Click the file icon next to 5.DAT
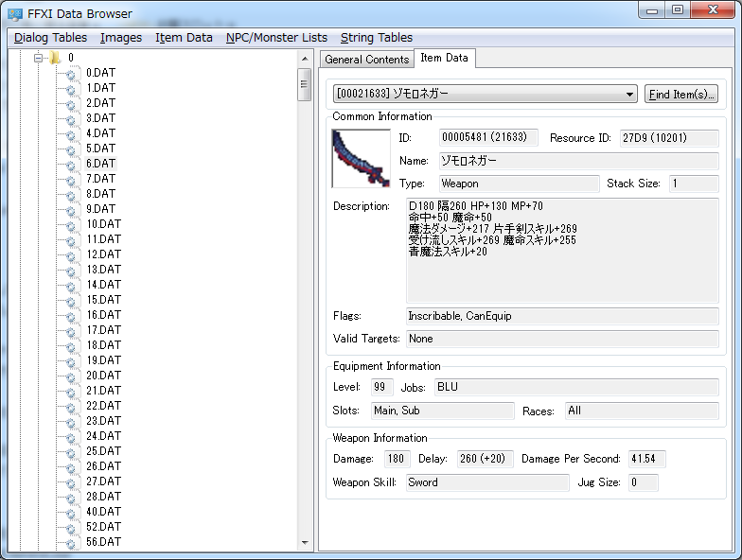This screenshot has width=742, height=560. [71, 149]
